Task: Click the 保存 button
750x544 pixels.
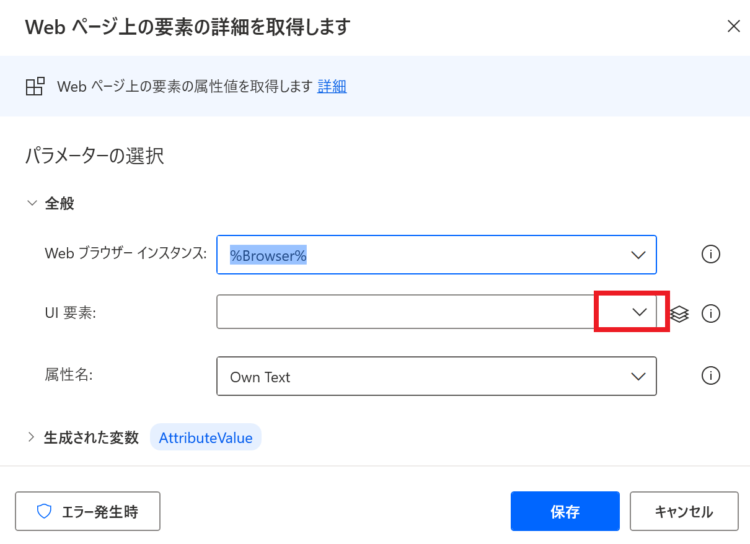Action: click(x=565, y=511)
